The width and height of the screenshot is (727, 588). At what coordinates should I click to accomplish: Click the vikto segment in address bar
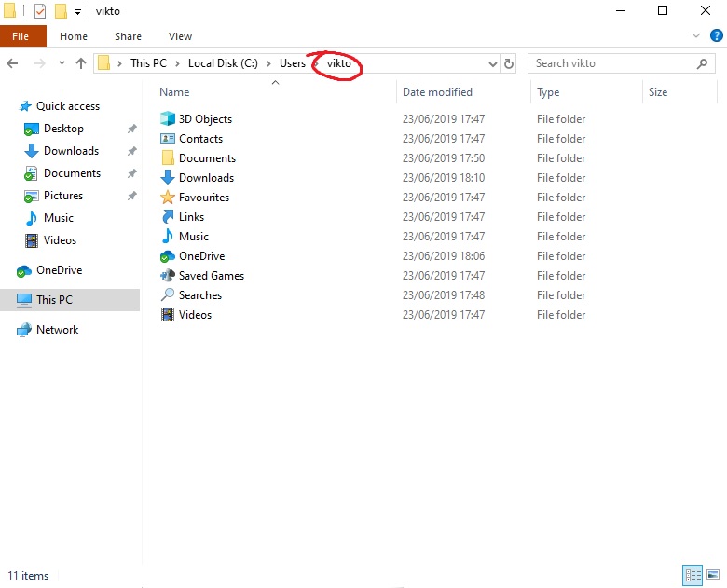click(339, 63)
